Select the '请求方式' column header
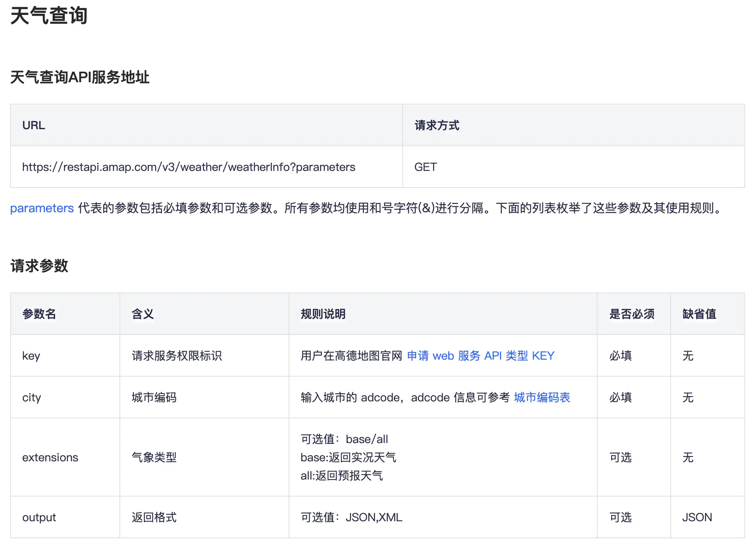This screenshot has height=550, width=756. (x=573, y=125)
